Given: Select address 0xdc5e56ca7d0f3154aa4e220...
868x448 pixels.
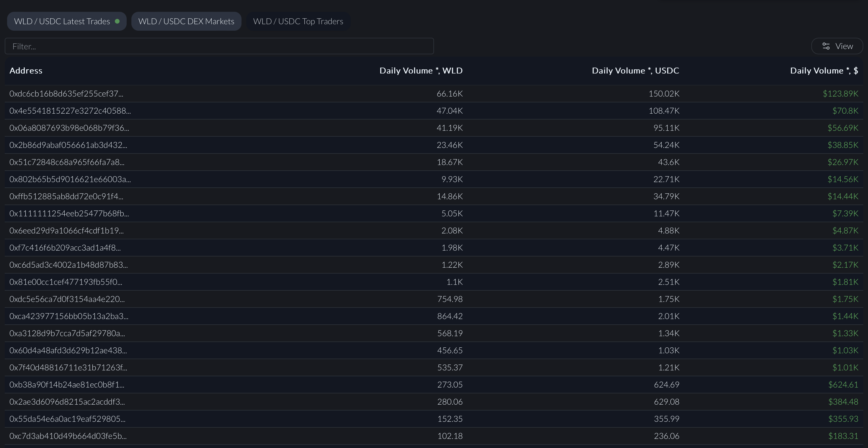Looking at the screenshot, I should 67,299.
